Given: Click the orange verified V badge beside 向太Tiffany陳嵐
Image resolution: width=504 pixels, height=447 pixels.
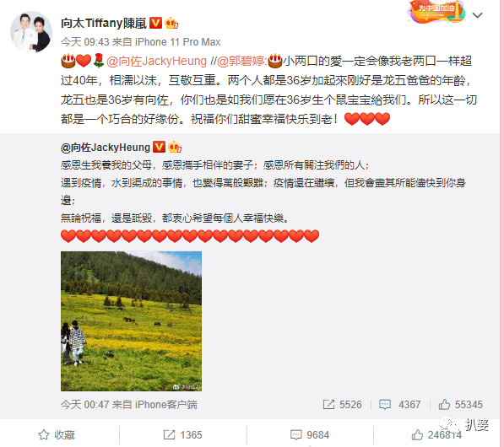Looking at the screenshot, I should [x=156, y=23].
